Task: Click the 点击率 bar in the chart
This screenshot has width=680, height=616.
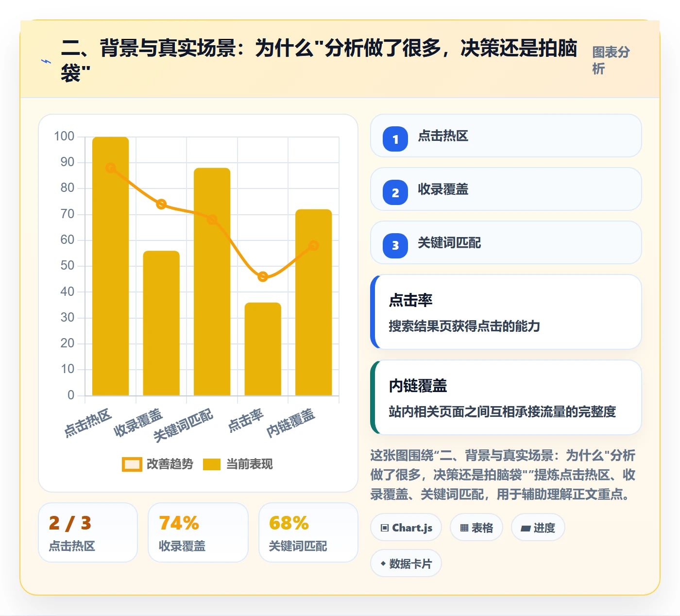Action: (x=263, y=349)
